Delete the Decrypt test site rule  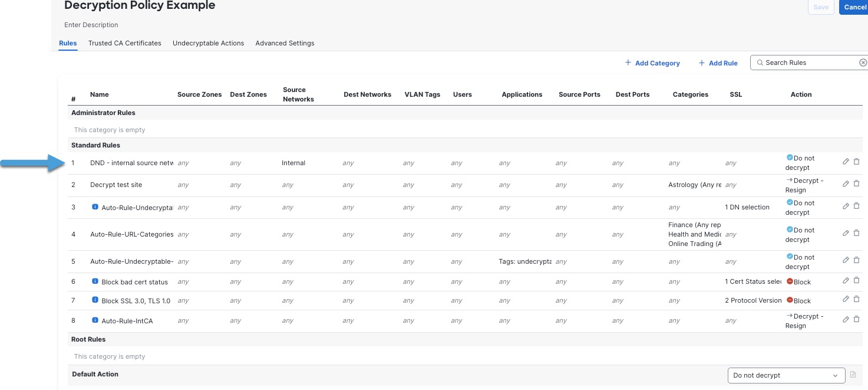coord(856,184)
